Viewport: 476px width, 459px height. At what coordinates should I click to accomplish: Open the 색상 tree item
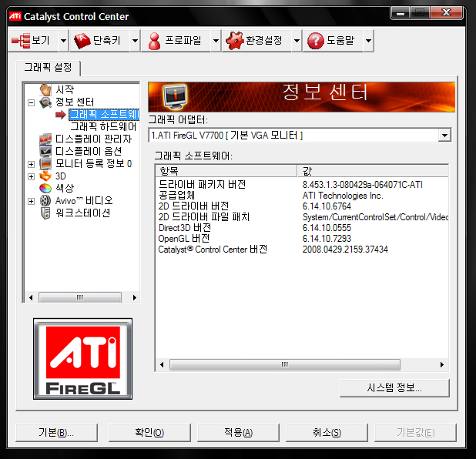65,188
